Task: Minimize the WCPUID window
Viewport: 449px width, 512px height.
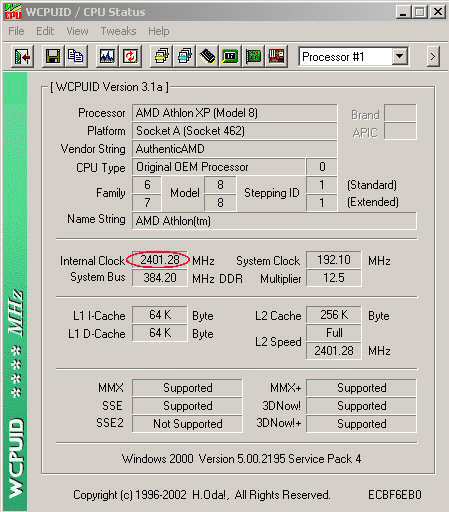Action: tap(403, 12)
